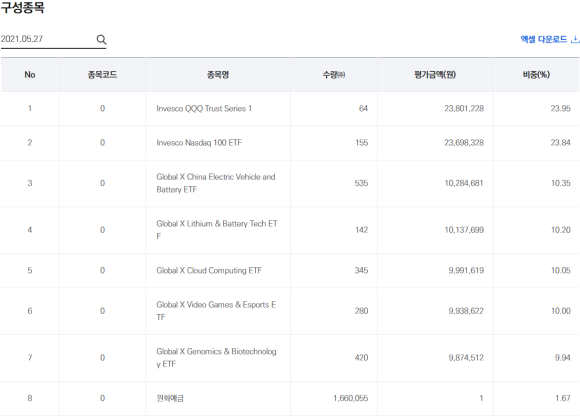This screenshot has height=417, width=580.
Task: Select the 원화예금 row name
Action: 170,398
